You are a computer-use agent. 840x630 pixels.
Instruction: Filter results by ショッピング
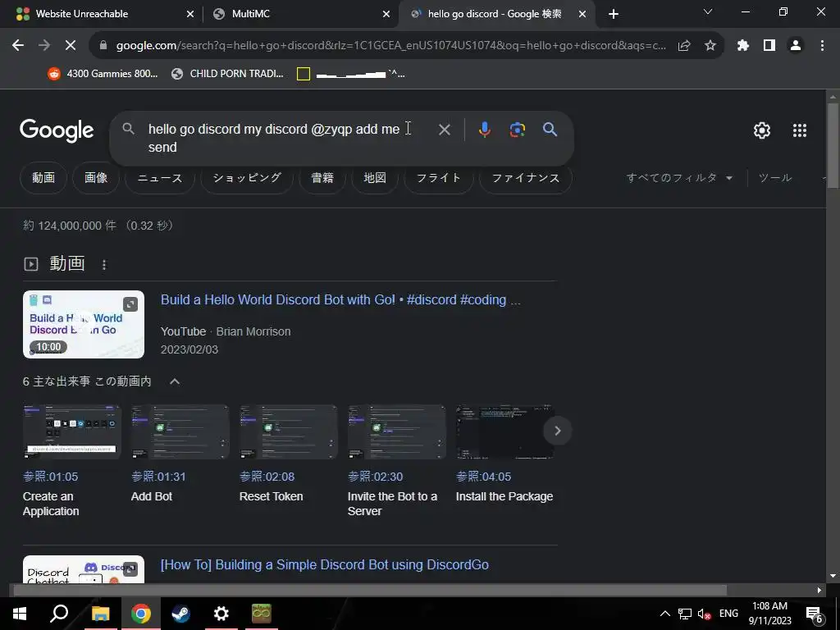247,178
